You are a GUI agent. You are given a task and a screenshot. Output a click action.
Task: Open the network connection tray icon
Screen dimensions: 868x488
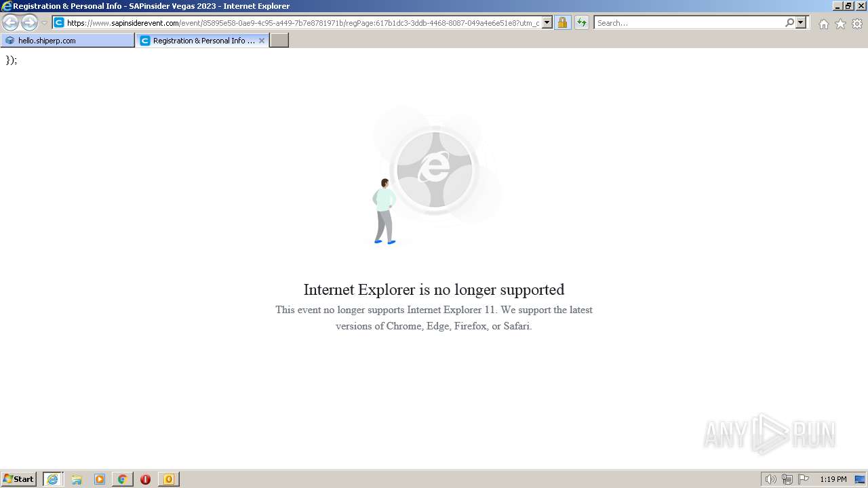(787, 479)
